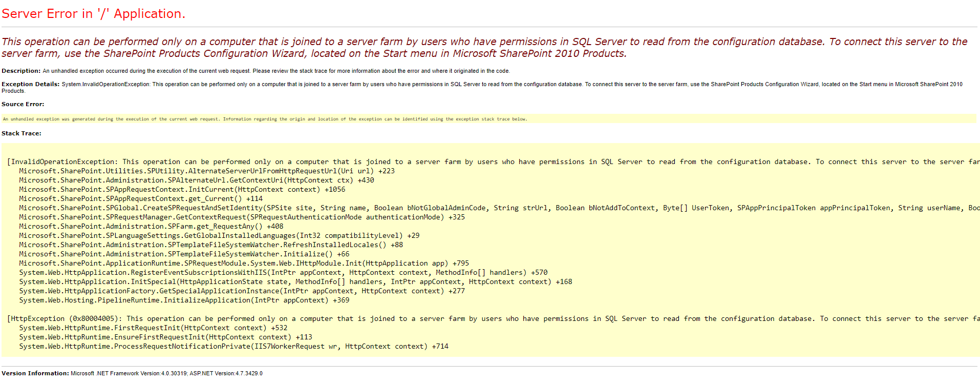Click the "An unhandled exception was generated" source box text
980x384 pixels.
point(265,119)
